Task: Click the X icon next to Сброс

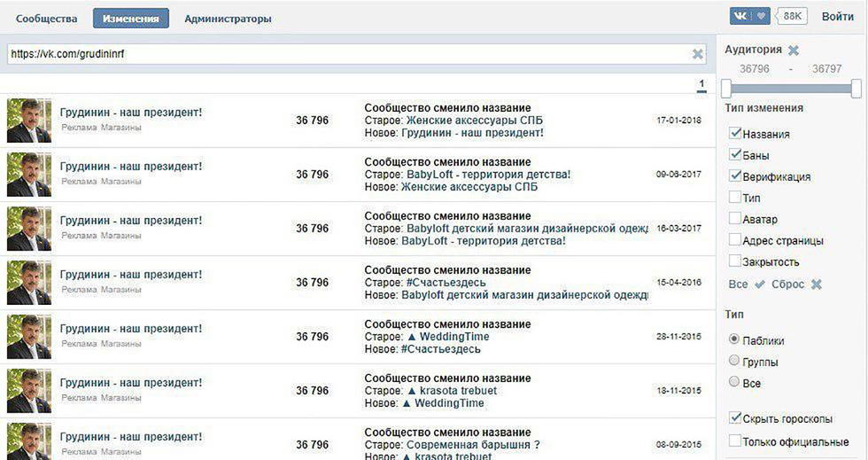Action: click(817, 285)
